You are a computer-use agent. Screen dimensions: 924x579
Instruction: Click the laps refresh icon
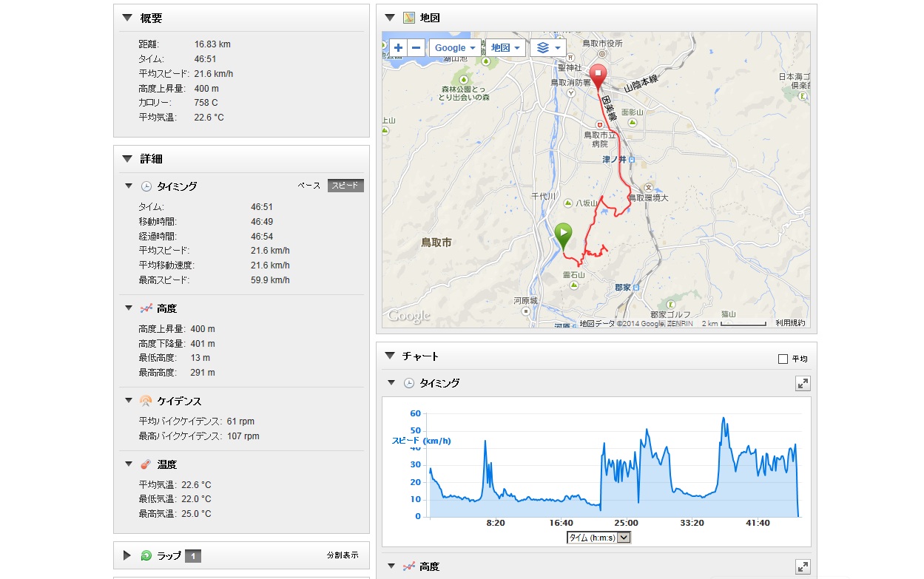point(146,555)
